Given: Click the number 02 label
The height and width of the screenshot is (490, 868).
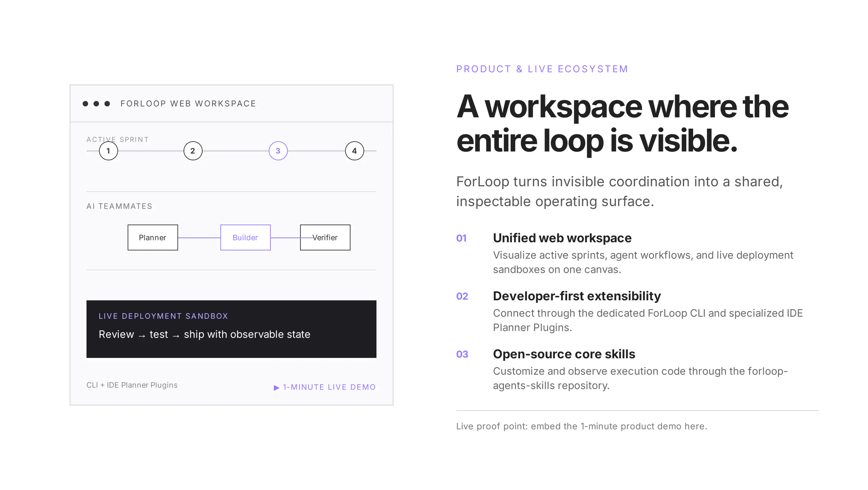Looking at the screenshot, I should [462, 296].
